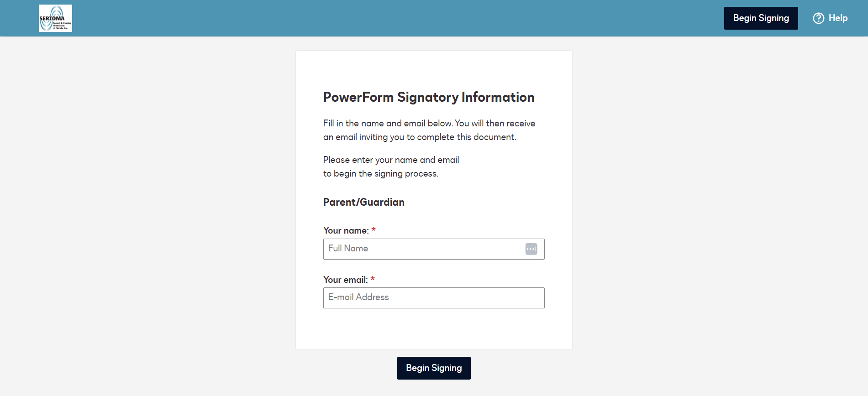The image size is (868, 396).
Task: Click blank space at bottom of form card
Action: [434, 331]
